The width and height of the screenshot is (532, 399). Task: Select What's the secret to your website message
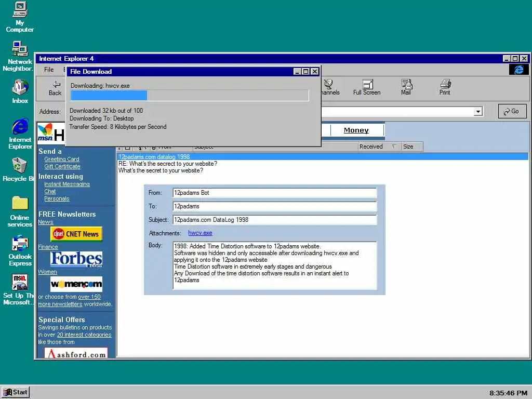[x=161, y=170]
